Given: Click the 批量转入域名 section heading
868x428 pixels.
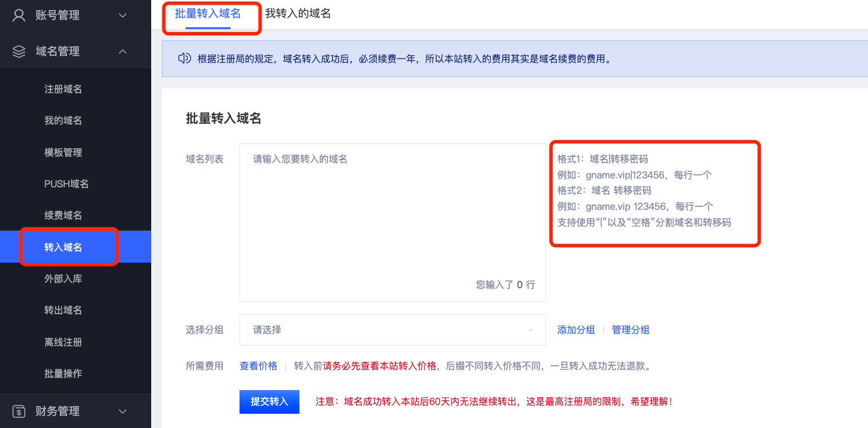Looking at the screenshot, I should [x=224, y=119].
